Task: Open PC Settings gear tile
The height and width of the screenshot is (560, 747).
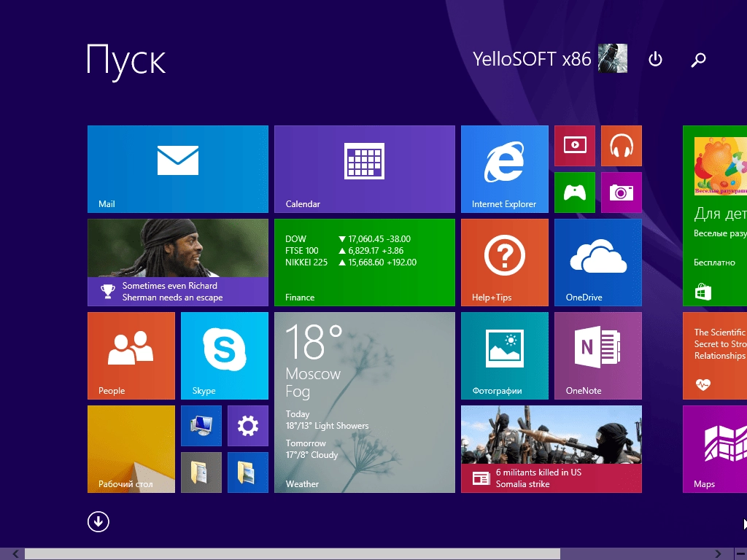Action: coord(248,426)
